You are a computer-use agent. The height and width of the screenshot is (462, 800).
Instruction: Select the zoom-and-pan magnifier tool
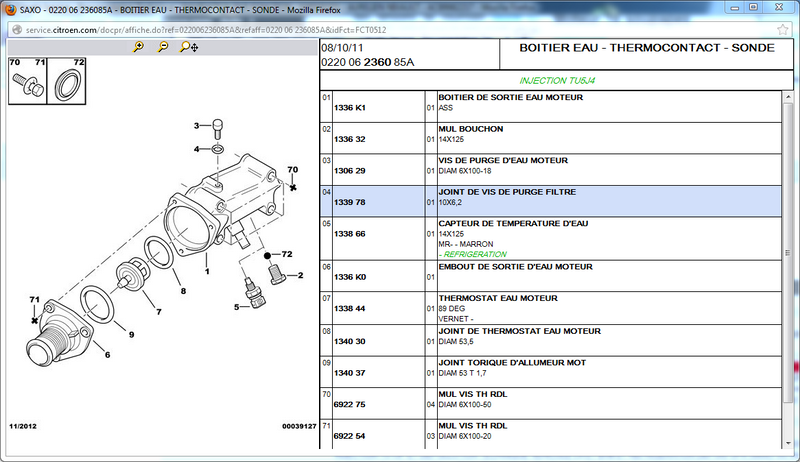click(189, 47)
